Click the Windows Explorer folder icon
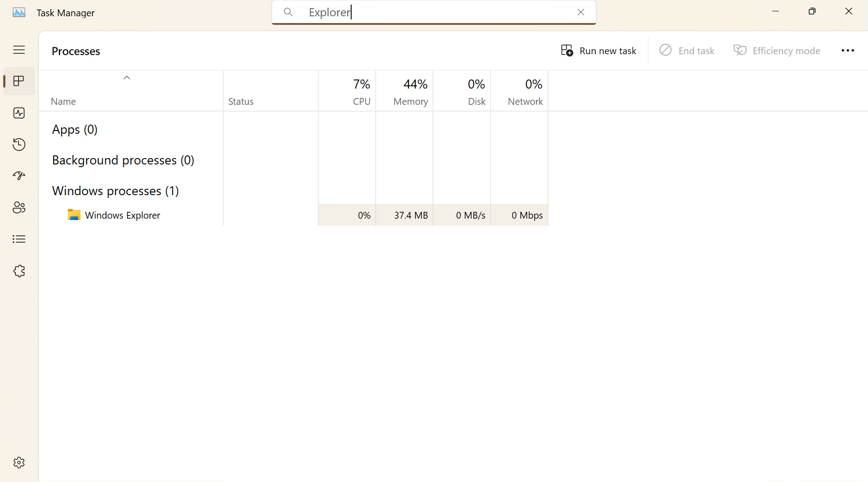Image resolution: width=868 pixels, height=482 pixels. 74,215
